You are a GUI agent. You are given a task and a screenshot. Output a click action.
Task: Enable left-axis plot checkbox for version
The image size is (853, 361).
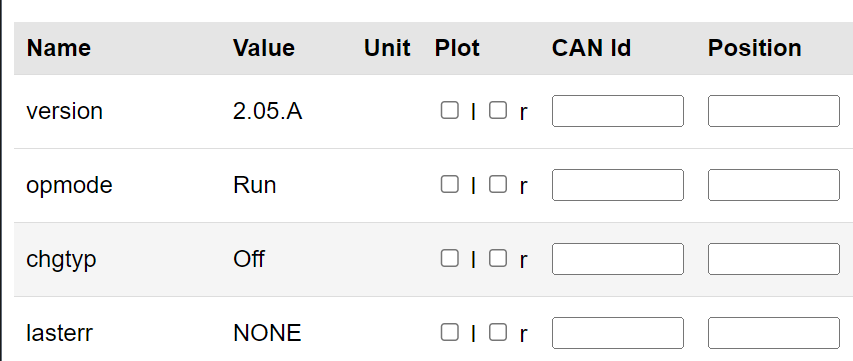click(449, 110)
